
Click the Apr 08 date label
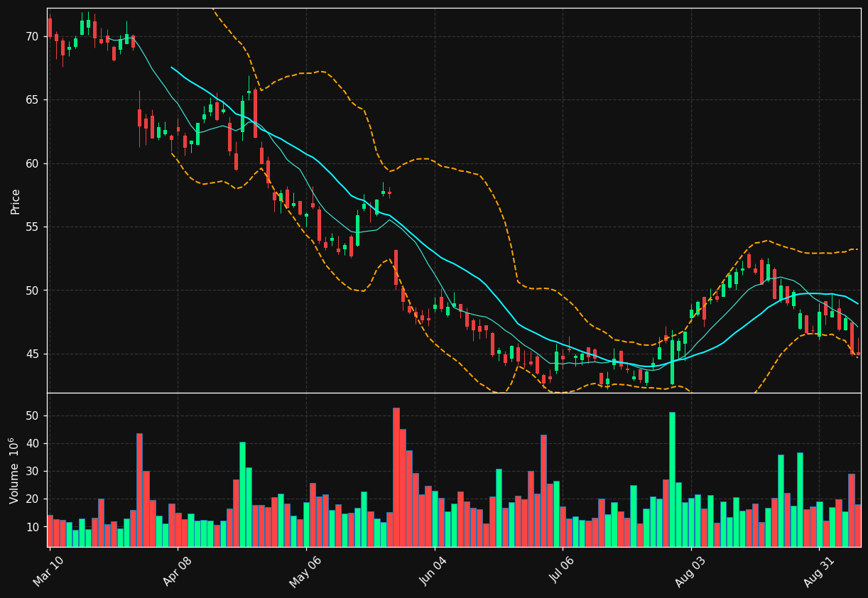click(x=177, y=571)
